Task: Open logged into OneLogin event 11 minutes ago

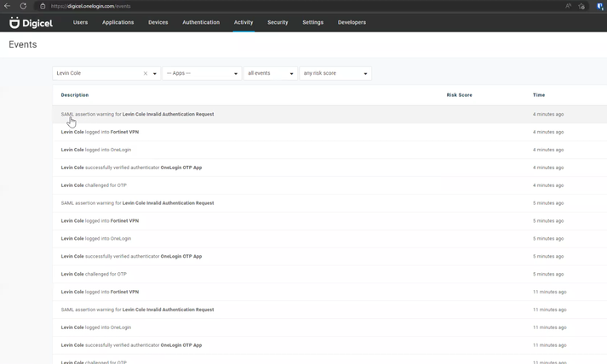Action: 329,327
